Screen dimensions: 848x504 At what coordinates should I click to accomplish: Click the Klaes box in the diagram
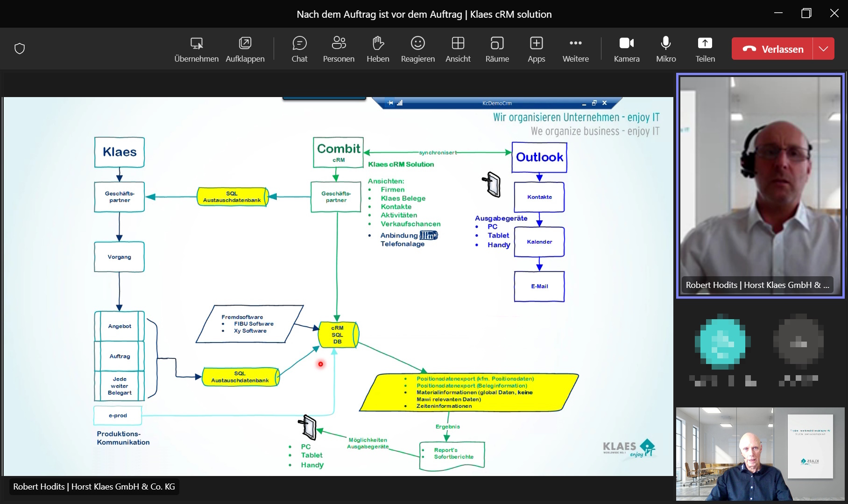point(120,152)
